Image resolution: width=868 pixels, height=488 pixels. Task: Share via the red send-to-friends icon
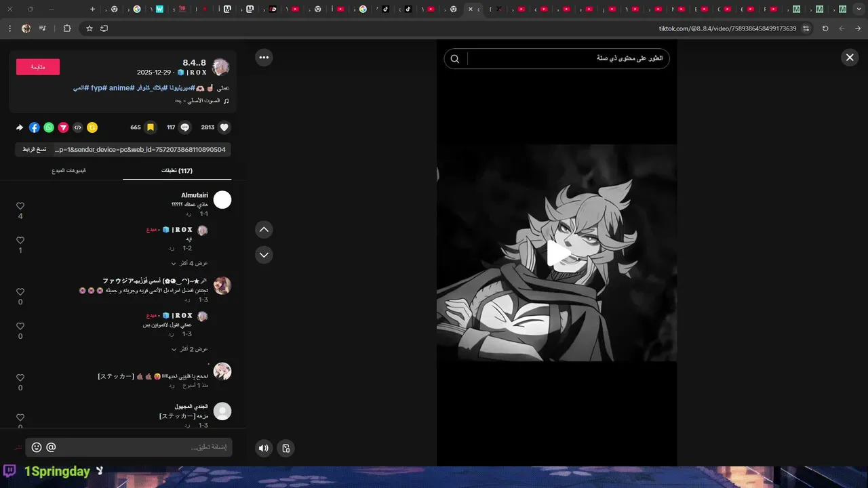(x=63, y=127)
